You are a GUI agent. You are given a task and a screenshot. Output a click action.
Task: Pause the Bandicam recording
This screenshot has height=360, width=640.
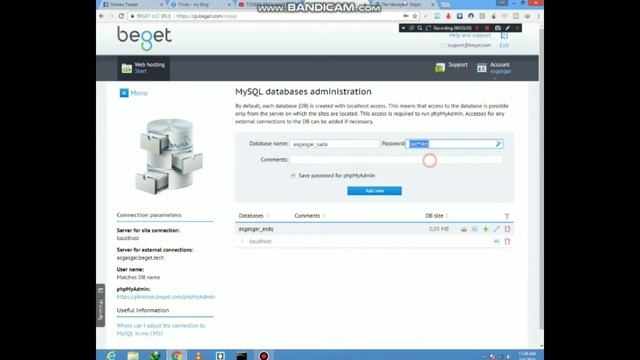[x=477, y=28]
